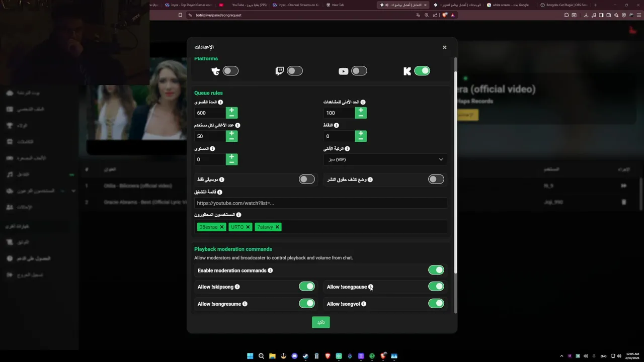The height and width of the screenshot is (362, 644).
Task: Click the zoom magnifier icon in address bar
Action: tap(427, 15)
